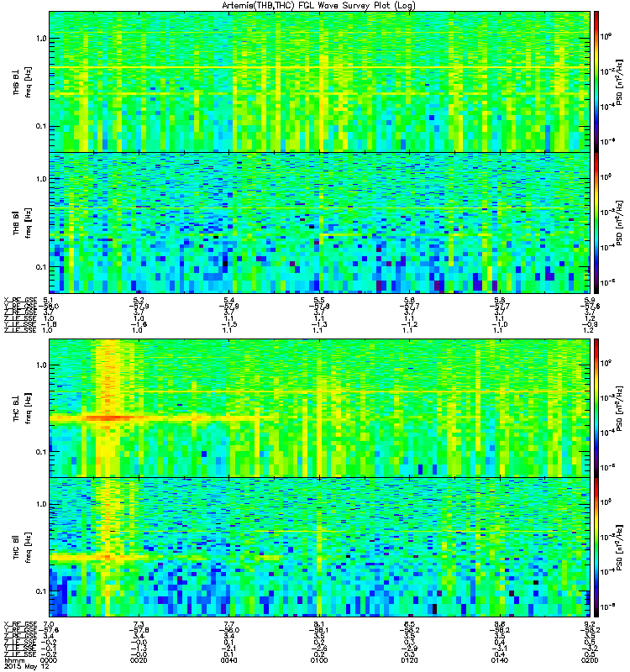Click the THC X_RE_GSE value "7.0"
Screen dimensions: 630x672
point(49,624)
